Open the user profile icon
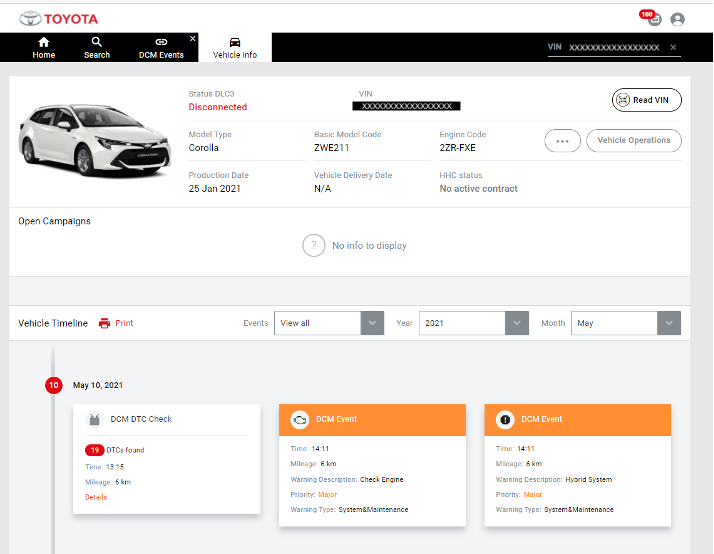Screen dimensions: 714x554 (677, 19)
